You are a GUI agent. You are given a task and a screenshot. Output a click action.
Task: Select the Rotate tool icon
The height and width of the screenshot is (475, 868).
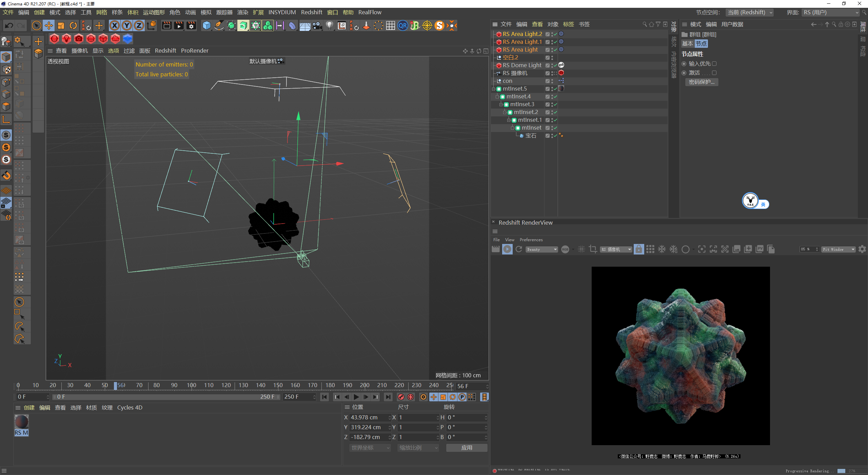[73, 25]
